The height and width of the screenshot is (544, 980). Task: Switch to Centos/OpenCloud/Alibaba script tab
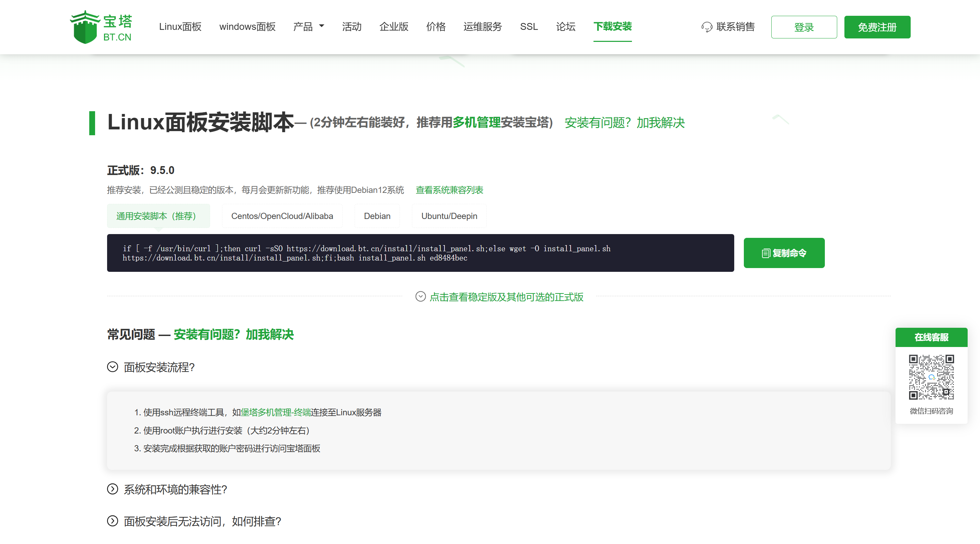[282, 216]
